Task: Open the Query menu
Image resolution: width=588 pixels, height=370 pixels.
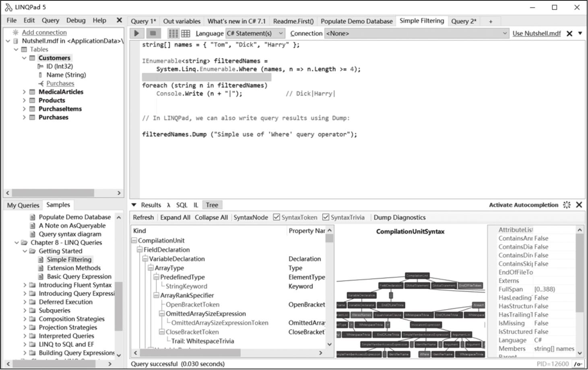Action: click(50, 20)
